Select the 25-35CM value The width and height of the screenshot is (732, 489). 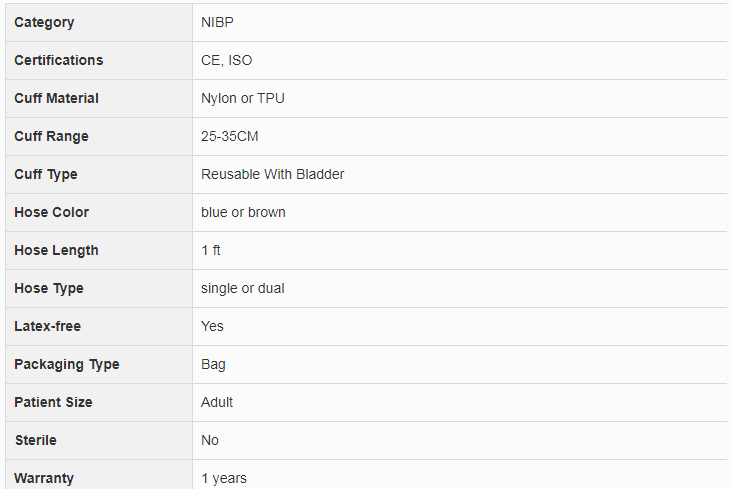(x=230, y=136)
